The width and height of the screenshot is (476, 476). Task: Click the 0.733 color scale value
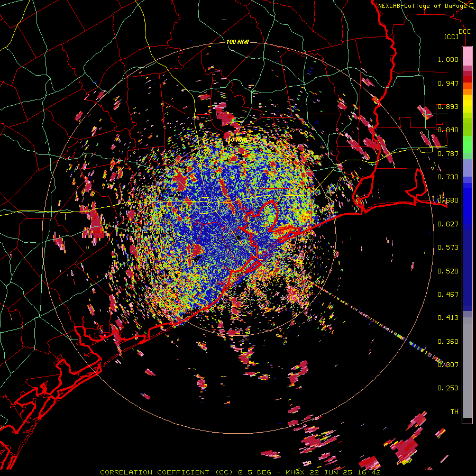pos(448,177)
